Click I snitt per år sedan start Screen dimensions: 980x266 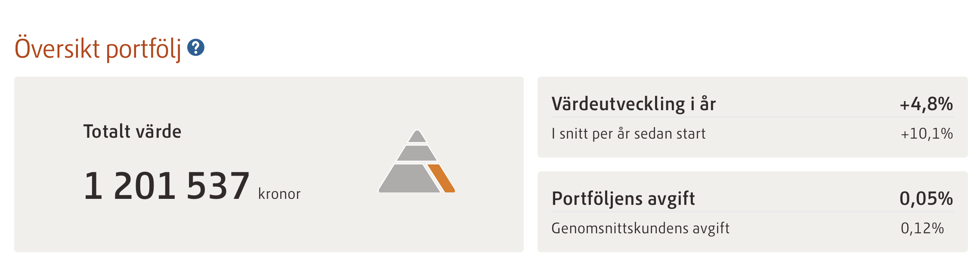[628, 134]
